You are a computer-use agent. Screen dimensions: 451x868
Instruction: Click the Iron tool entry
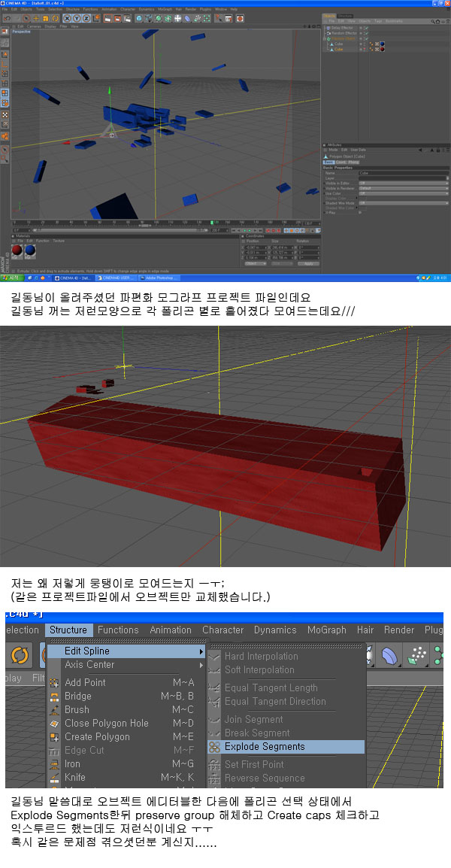coord(126,764)
